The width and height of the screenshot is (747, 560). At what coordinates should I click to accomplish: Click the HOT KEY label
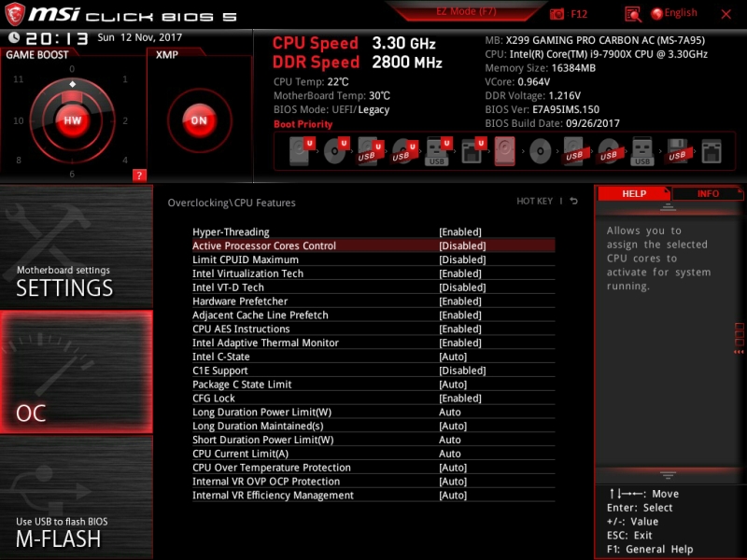(x=534, y=201)
